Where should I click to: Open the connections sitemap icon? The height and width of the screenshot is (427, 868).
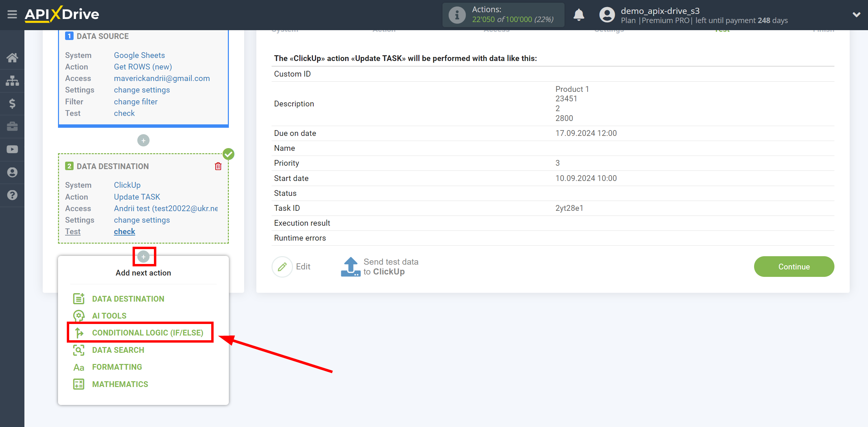[12, 81]
